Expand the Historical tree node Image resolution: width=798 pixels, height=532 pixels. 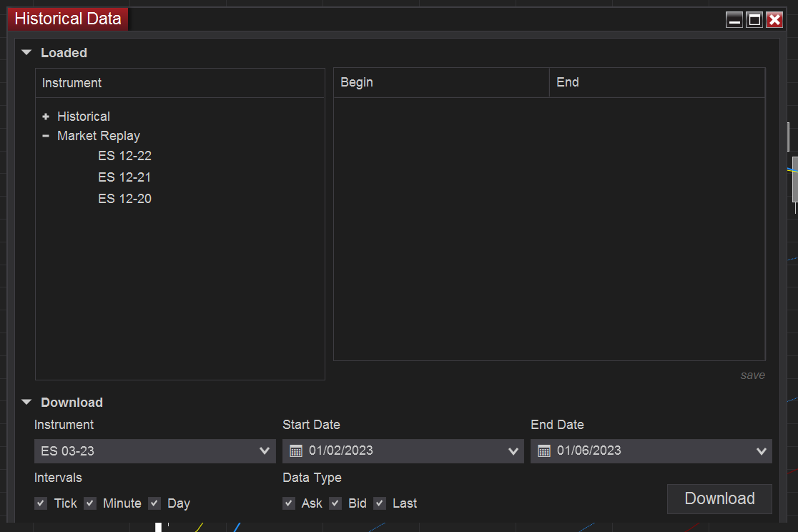[x=46, y=117]
